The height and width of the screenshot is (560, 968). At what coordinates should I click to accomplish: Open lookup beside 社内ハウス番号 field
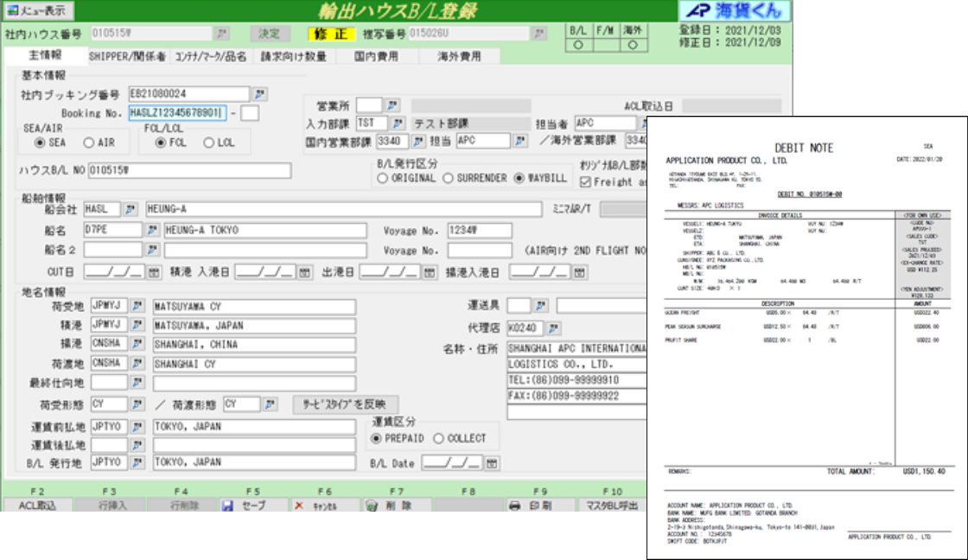pos(221,34)
